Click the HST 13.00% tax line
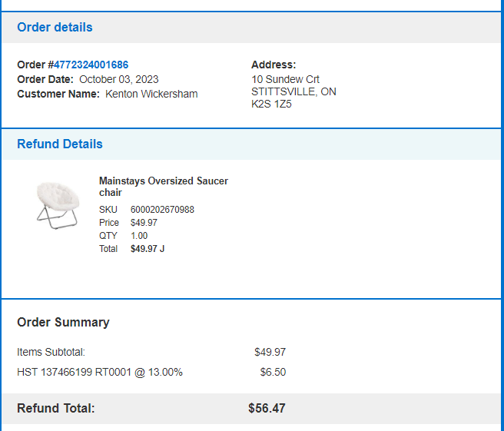The height and width of the screenshot is (431, 504). click(x=100, y=372)
